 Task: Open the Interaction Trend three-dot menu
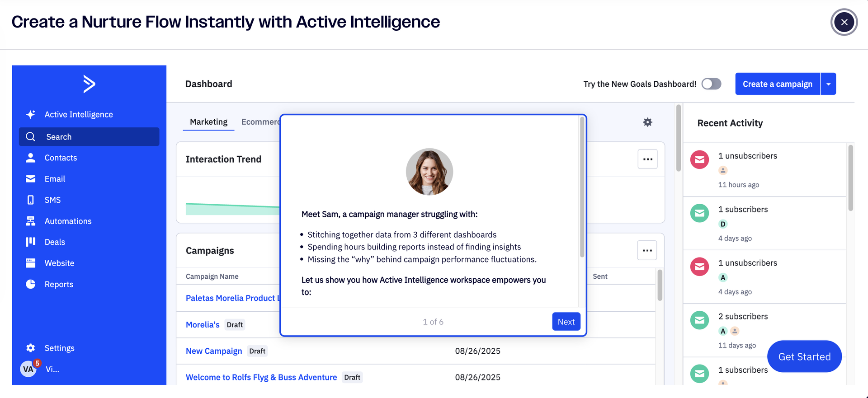click(x=647, y=159)
